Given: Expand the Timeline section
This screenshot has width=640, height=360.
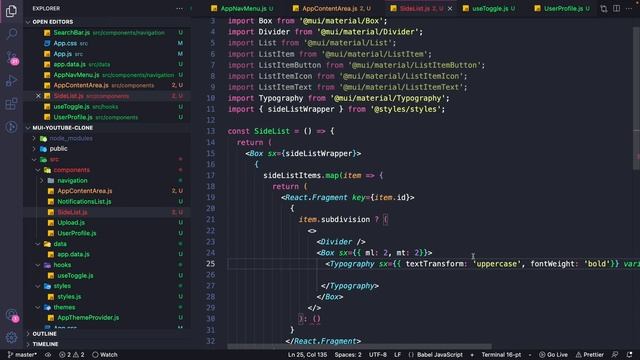Looking at the screenshot, I should pos(45,344).
